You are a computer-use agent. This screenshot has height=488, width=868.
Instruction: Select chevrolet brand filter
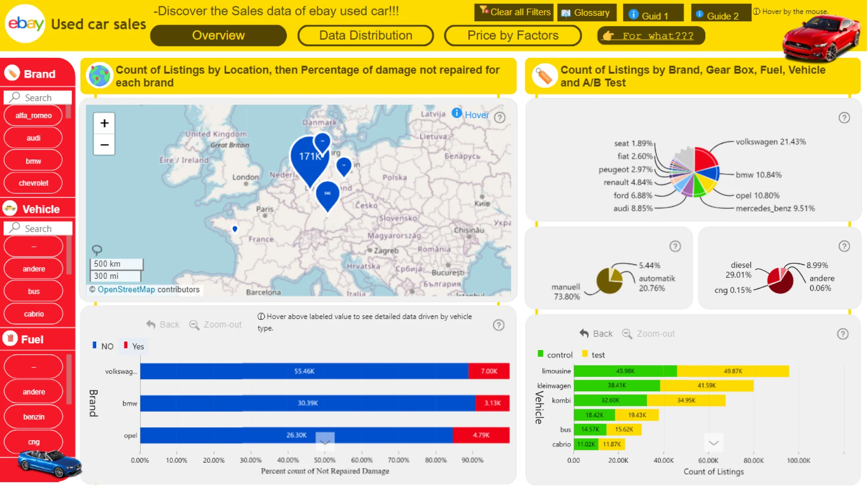33,183
